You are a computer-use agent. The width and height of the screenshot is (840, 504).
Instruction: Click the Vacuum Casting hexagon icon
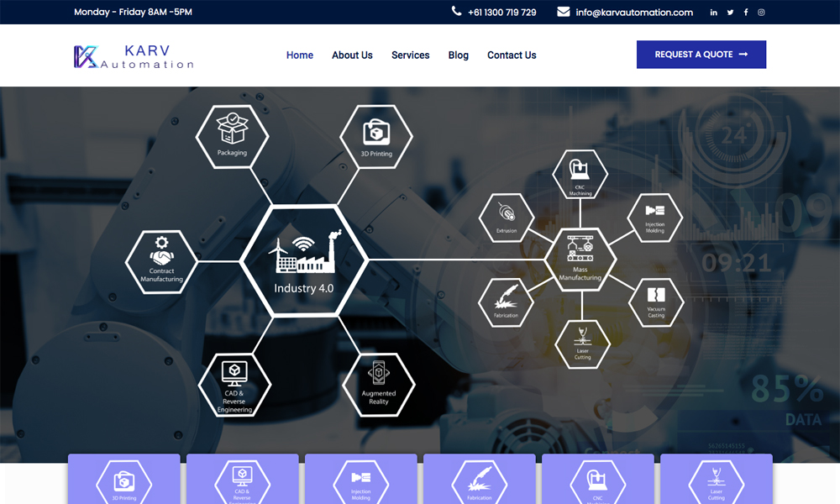point(656,302)
